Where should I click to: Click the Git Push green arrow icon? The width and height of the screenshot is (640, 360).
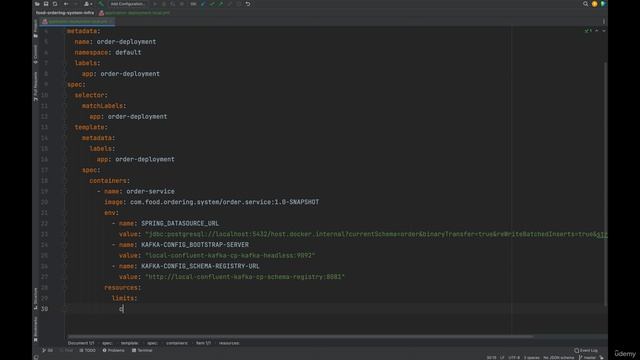(x=221, y=4)
